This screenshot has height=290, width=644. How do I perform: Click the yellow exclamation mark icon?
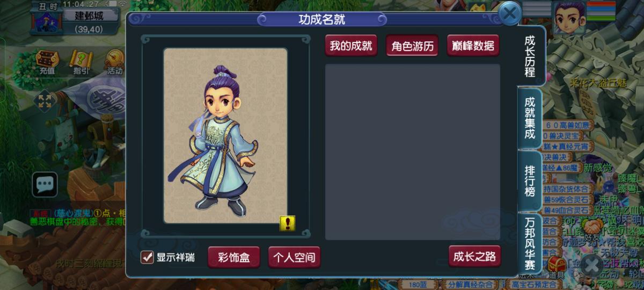point(288,223)
